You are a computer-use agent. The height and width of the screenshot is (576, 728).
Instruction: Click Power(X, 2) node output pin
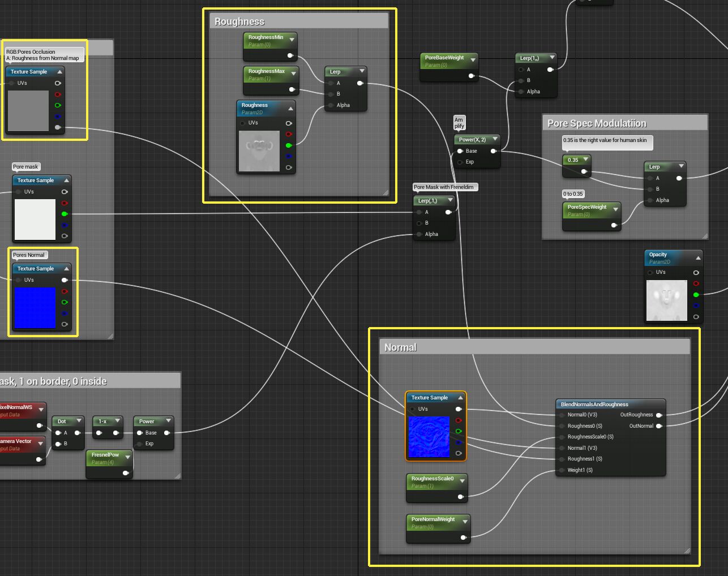pos(494,151)
